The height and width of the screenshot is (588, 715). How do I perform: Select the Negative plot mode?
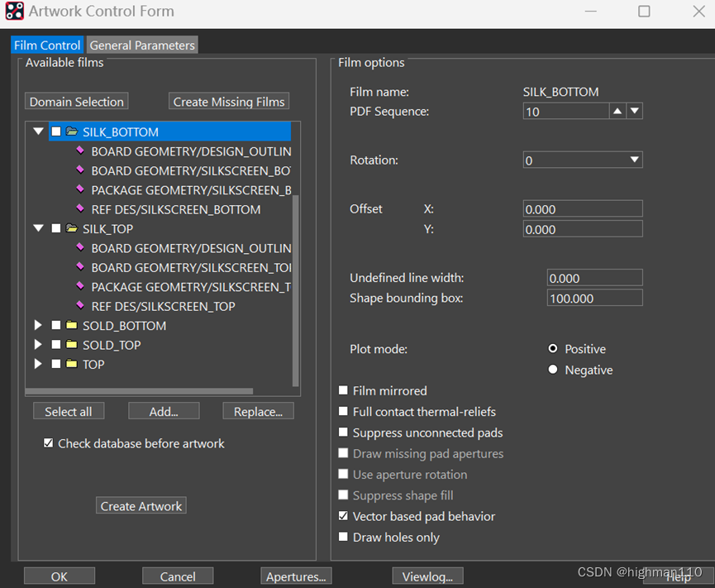coord(553,370)
